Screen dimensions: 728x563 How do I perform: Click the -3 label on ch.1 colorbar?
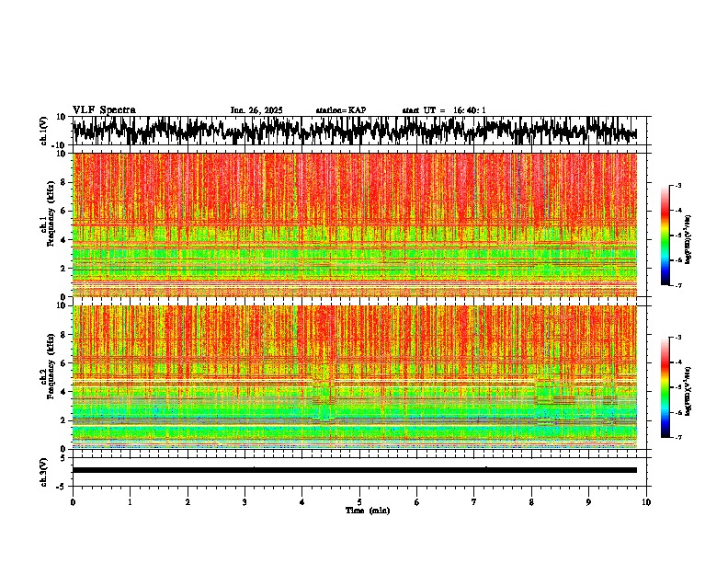[x=677, y=185]
